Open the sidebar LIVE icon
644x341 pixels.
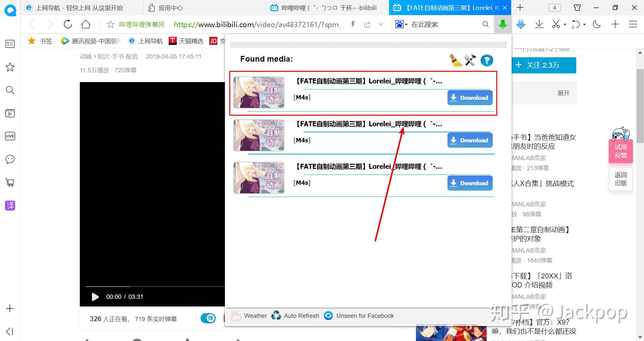[10, 136]
